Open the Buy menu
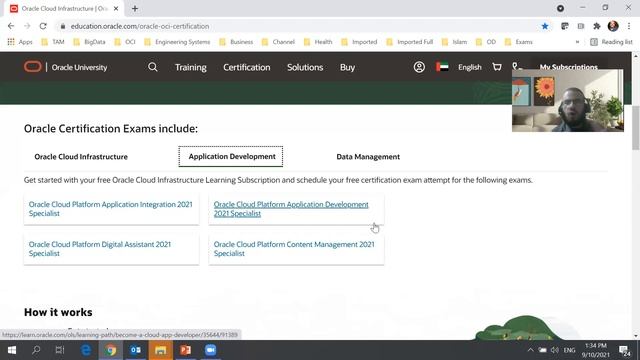The width and height of the screenshot is (640, 360). [347, 67]
